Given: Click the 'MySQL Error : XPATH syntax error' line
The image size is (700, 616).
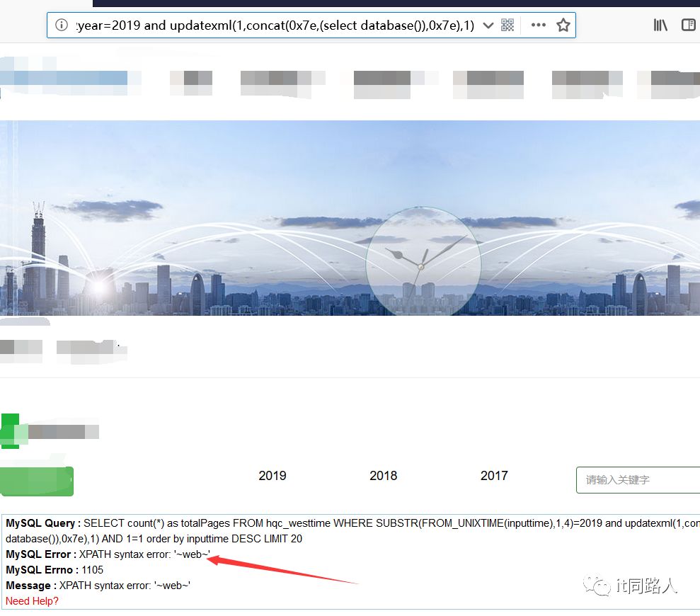Looking at the screenshot, I should click(108, 554).
